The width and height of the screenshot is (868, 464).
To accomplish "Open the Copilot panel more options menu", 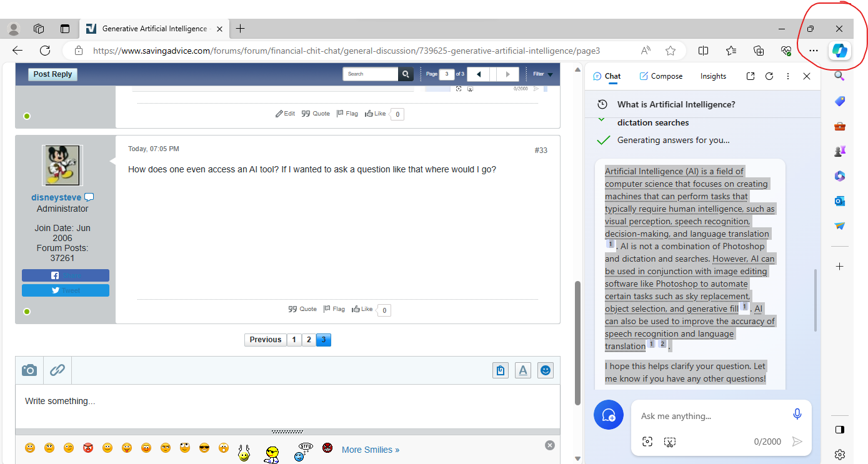I will coord(788,76).
